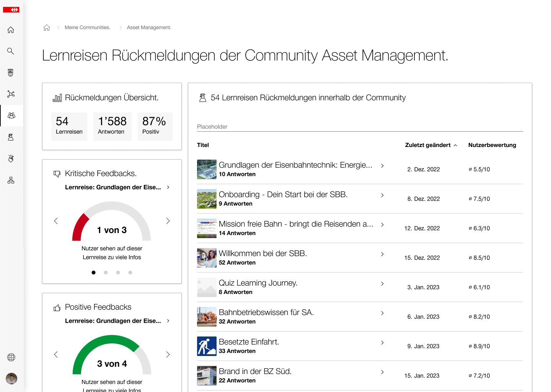551x392 pixels.
Task: Click the network nodes icon in sidebar
Action: (11, 94)
